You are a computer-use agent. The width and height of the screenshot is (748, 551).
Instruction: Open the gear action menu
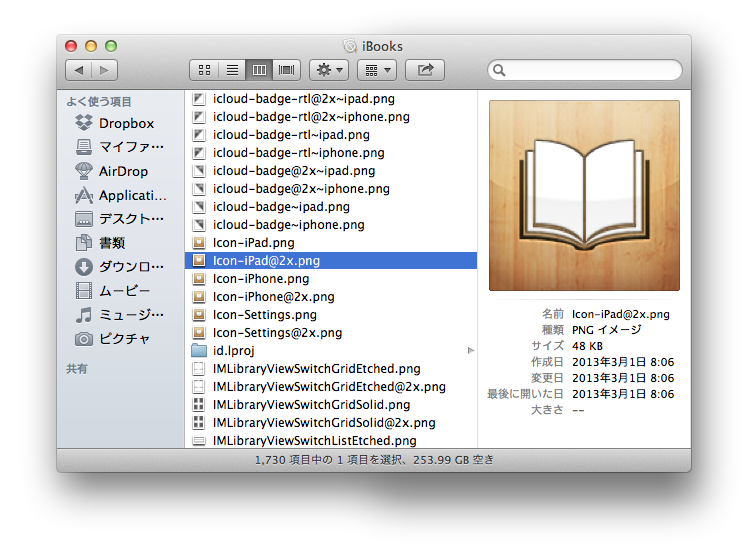(x=329, y=70)
